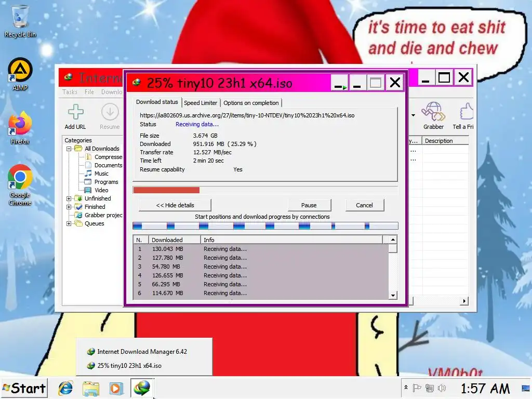Image resolution: width=532 pixels, height=399 pixels.
Task: Open the File menu
Action: (89, 92)
